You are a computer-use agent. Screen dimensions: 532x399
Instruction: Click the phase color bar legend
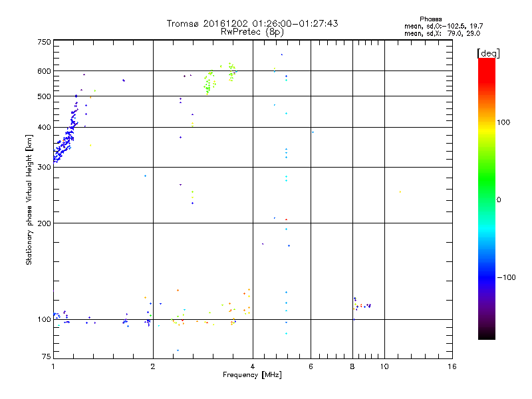(487, 198)
